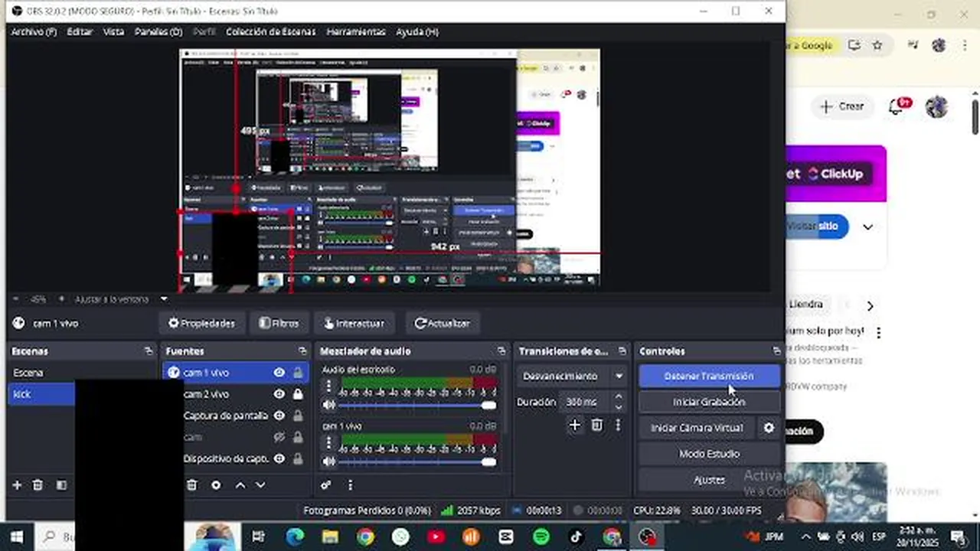Unlock the cam 2 vivo source
Screen dimensions: 980x551
[298, 394]
